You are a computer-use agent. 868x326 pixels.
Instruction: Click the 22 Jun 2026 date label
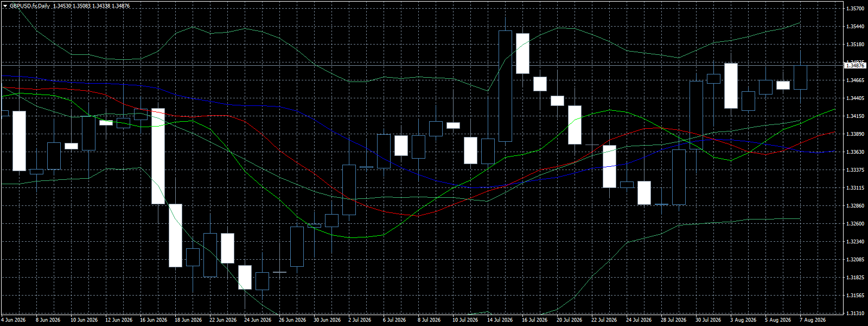pyautogui.click(x=223, y=320)
